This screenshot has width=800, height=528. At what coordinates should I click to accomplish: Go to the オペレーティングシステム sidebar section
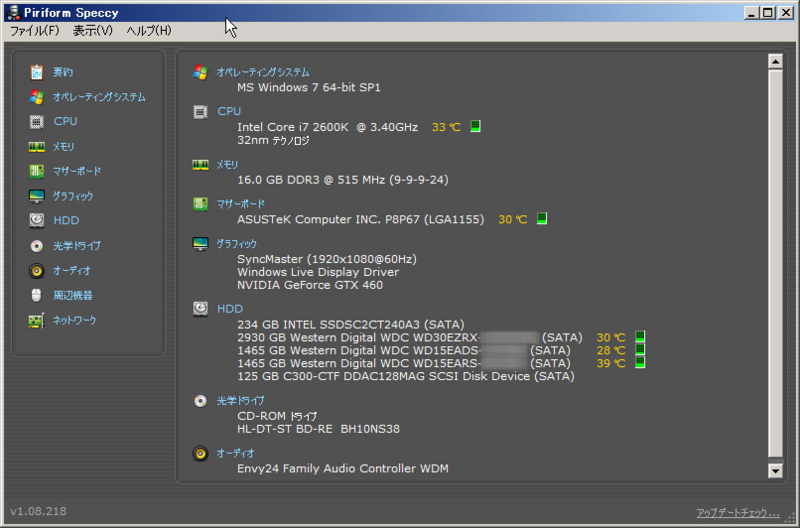99,97
